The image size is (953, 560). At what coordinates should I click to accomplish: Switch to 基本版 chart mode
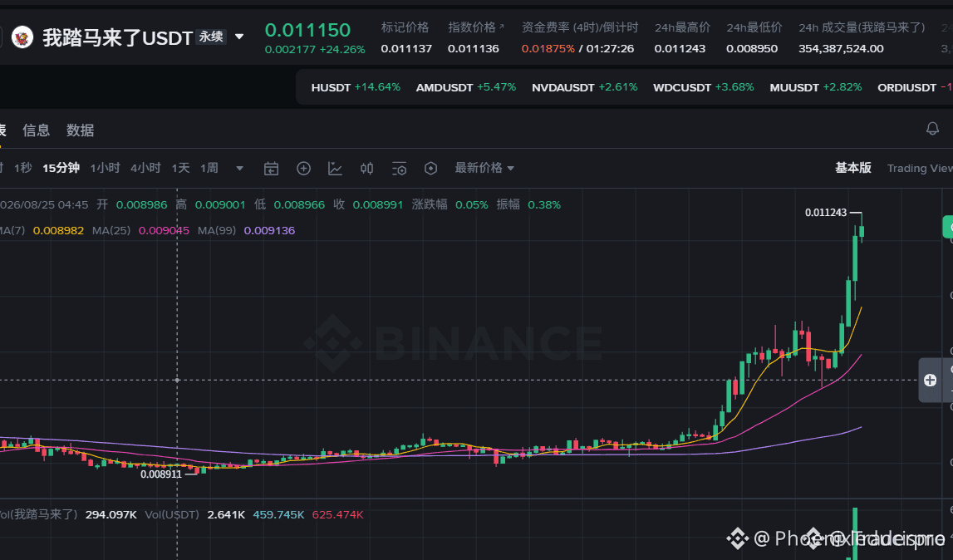[x=853, y=168]
